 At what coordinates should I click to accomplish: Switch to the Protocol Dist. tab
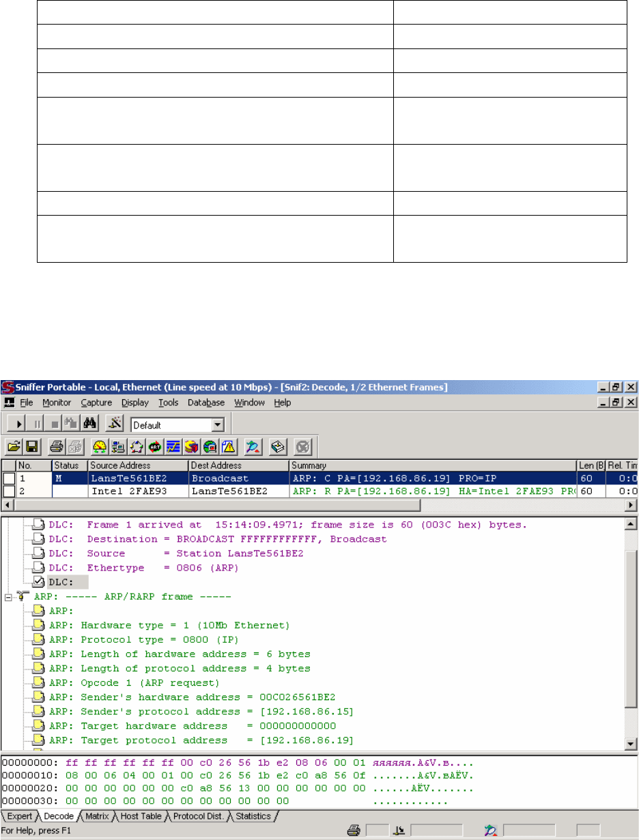[200, 816]
